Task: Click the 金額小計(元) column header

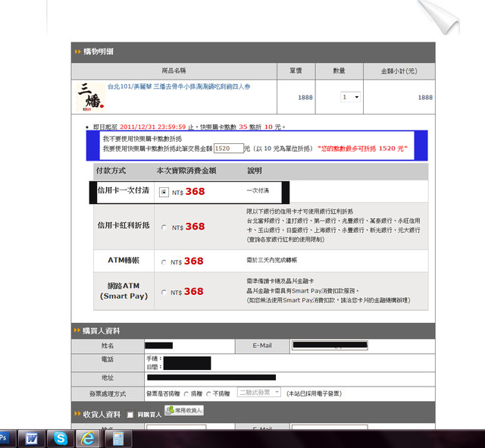Action: click(x=399, y=71)
